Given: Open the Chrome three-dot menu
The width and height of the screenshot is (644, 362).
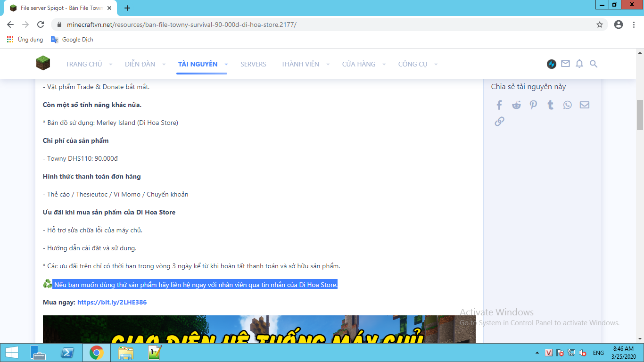Looking at the screenshot, I should tap(634, 25).
